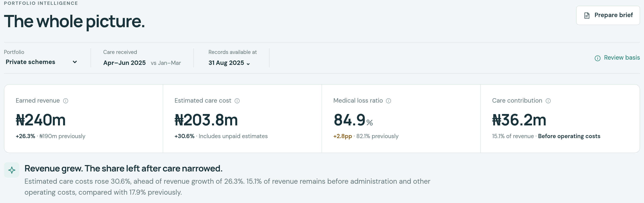This screenshot has width=644, height=203.
Task: Click the Revenue grew insight headline
Action: [x=123, y=168]
